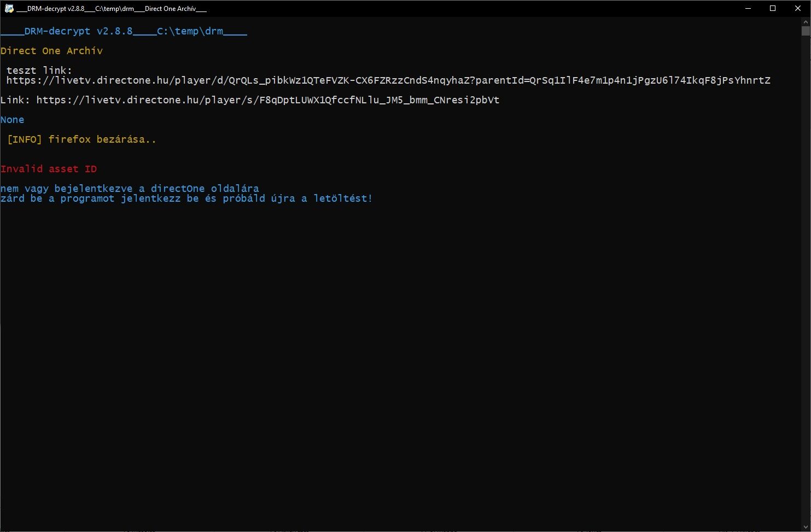The image size is (811, 532).
Task: Close the DRM-decrypt console window
Action: click(x=798, y=8)
